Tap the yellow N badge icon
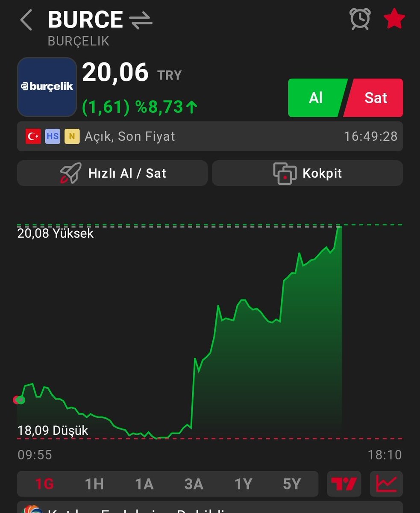Image resolution: width=420 pixels, height=513 pixels. pos(72,137)
